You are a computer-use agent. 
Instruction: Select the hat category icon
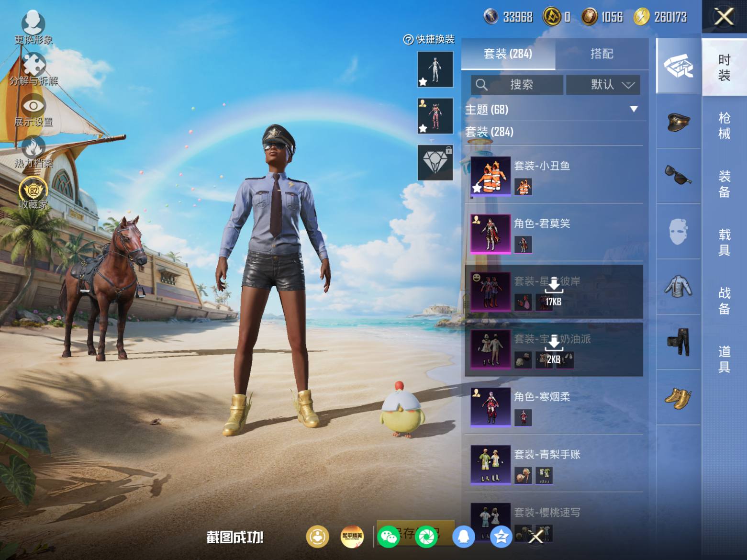[678, 122]
